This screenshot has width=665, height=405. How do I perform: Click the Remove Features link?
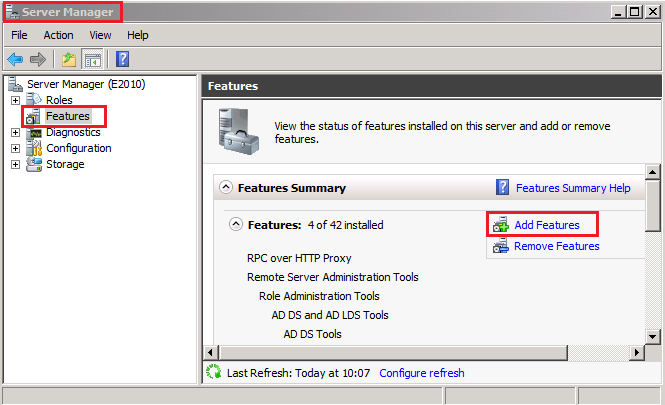[x=556, y=246]
